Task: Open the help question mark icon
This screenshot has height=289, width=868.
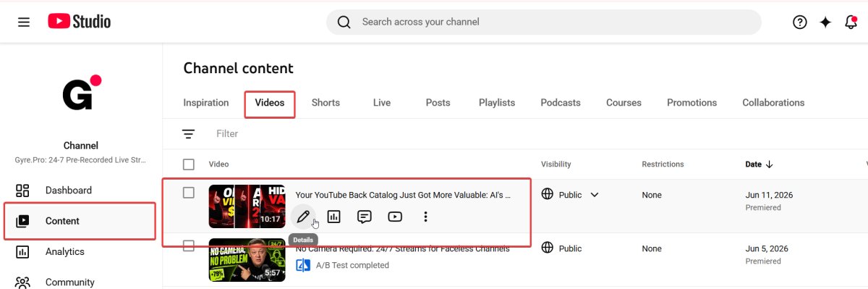Action: 800,22
